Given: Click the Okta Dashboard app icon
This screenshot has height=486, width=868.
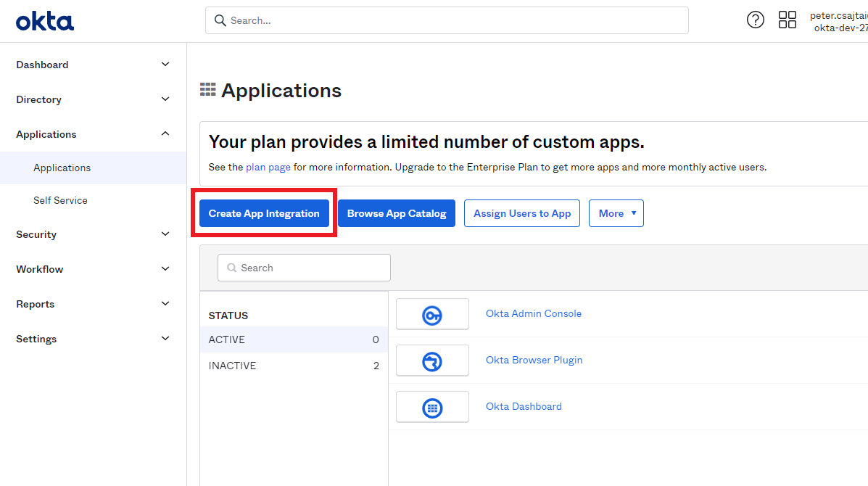Looking at the screenshot, I should pyautogui.click(x=432, y=406).
